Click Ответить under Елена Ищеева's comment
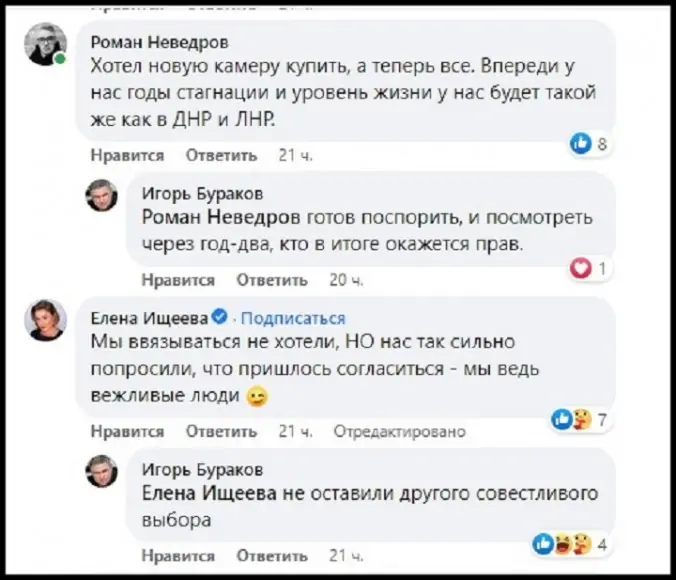Screen dimensions: 676x580 [222, 432]
